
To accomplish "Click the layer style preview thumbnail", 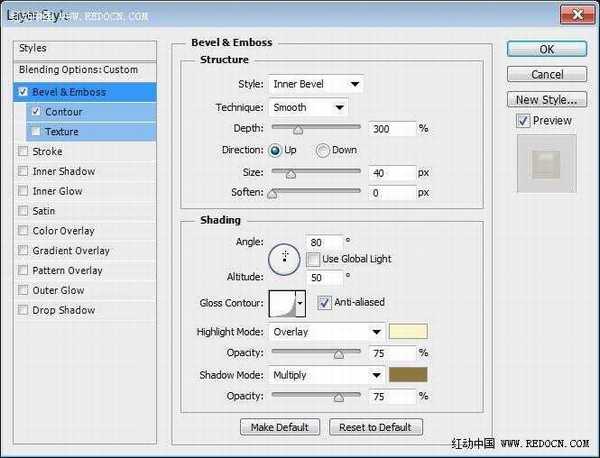I will pyautogui.click(x=546, y=163).
